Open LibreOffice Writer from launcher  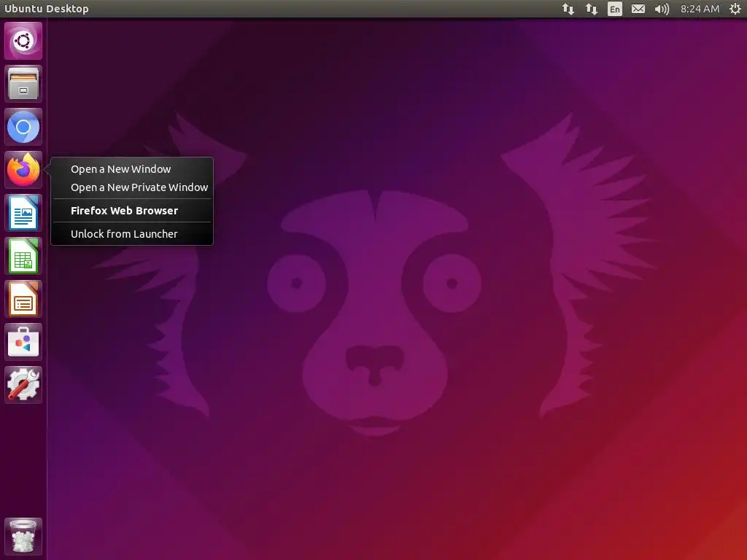click(x=23, y=213)
